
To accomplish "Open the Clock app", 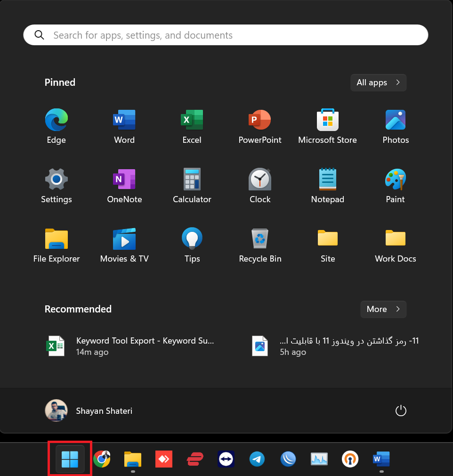I will (260, 186).
